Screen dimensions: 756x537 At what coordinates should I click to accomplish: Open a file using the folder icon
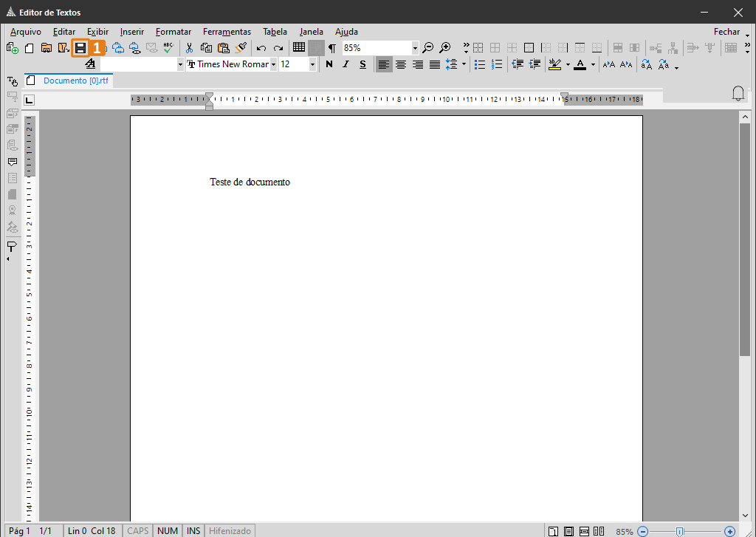tap(47, 48)
